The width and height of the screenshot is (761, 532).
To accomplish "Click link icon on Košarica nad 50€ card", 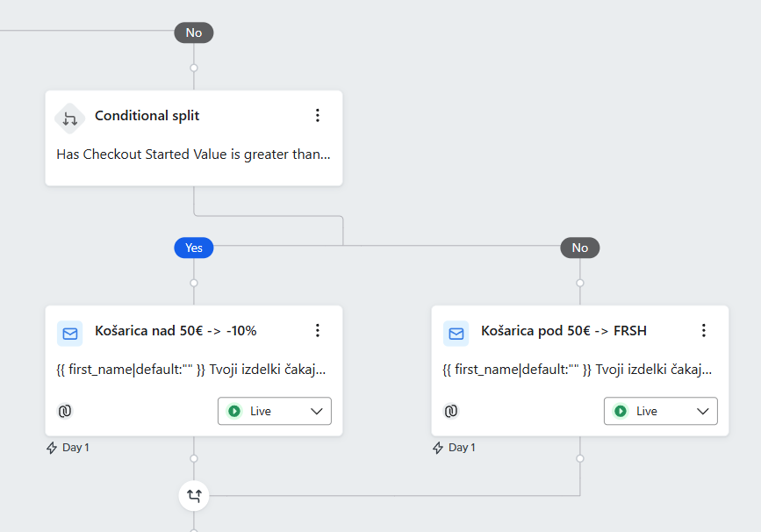I will click(64, 411).
